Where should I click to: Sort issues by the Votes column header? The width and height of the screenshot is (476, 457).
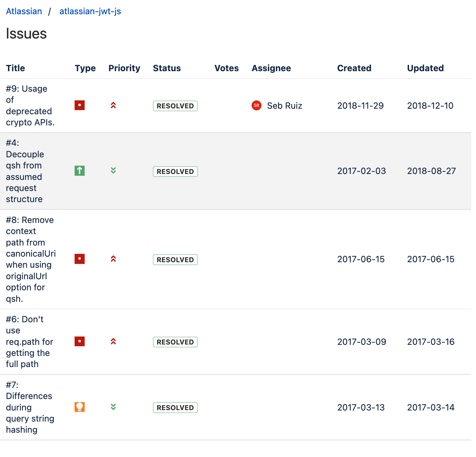pos(226,68)
